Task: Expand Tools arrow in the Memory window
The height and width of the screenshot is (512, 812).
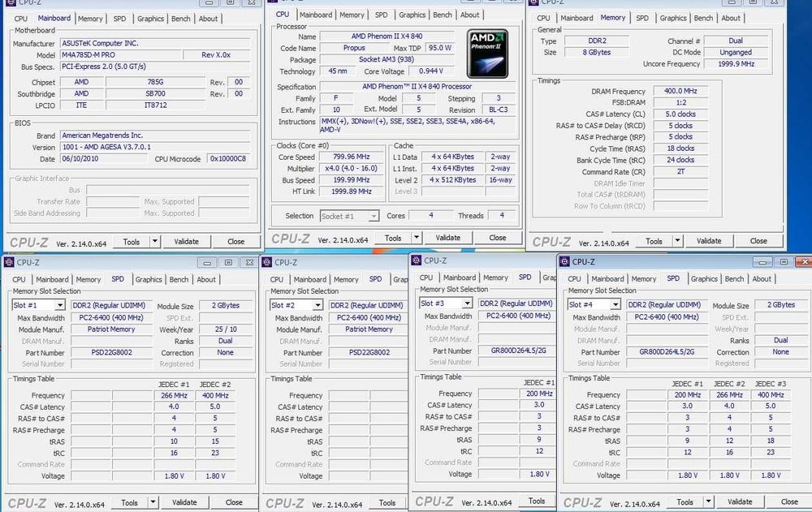Action: (x=677, y=241)
